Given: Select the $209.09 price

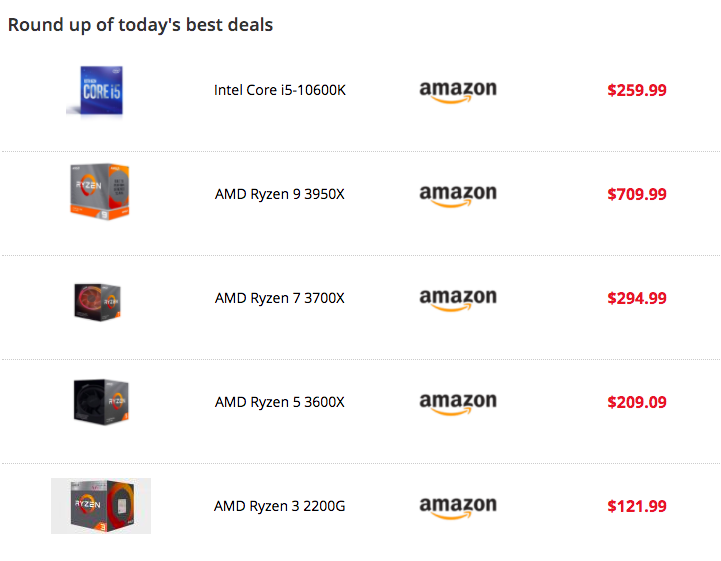Looking at the screenshot, I should pos(637,402).
